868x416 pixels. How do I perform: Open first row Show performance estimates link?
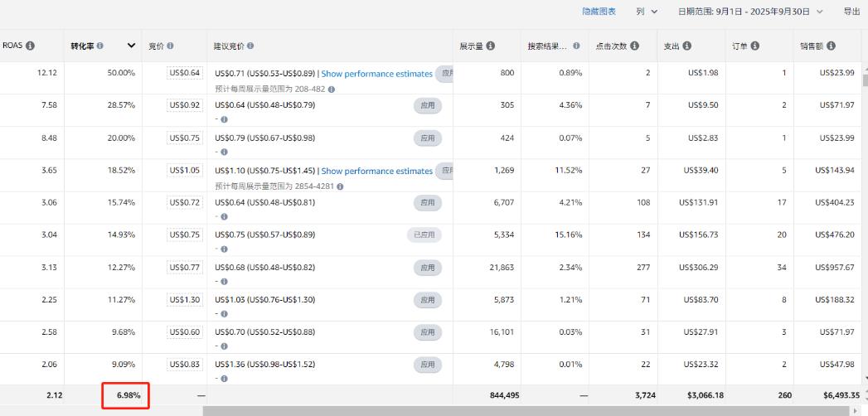376,74
